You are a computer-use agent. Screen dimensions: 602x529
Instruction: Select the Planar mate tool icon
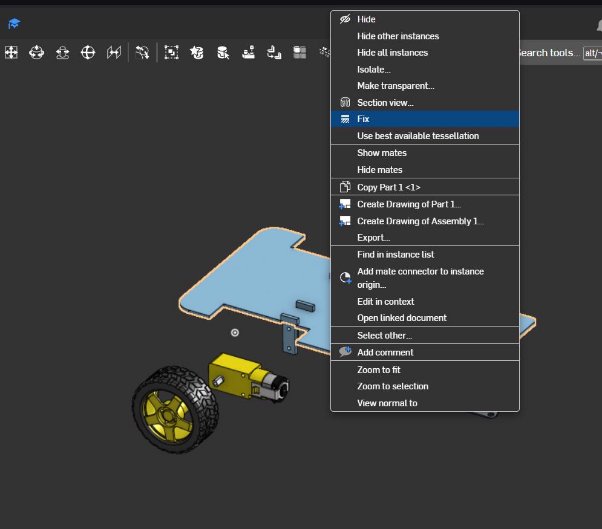point(11,52)
